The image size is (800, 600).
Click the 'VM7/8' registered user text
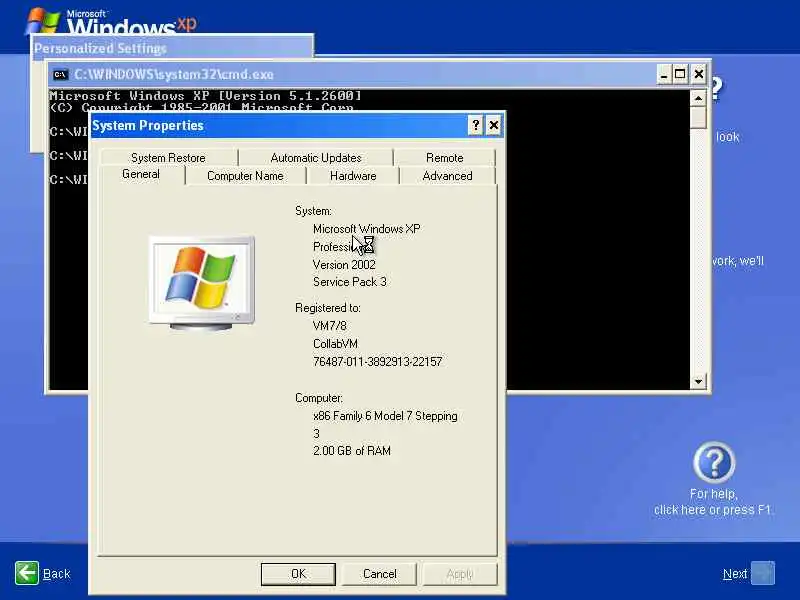point(330,326)
